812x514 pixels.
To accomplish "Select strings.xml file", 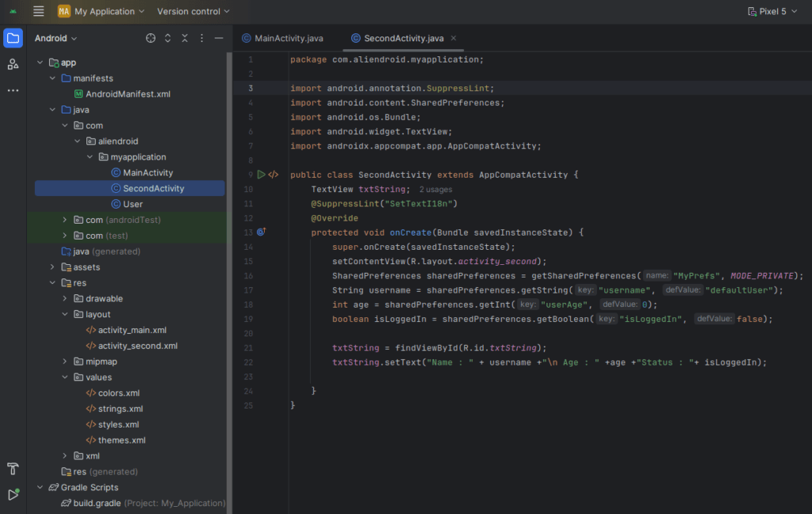I will click(114, 409).
